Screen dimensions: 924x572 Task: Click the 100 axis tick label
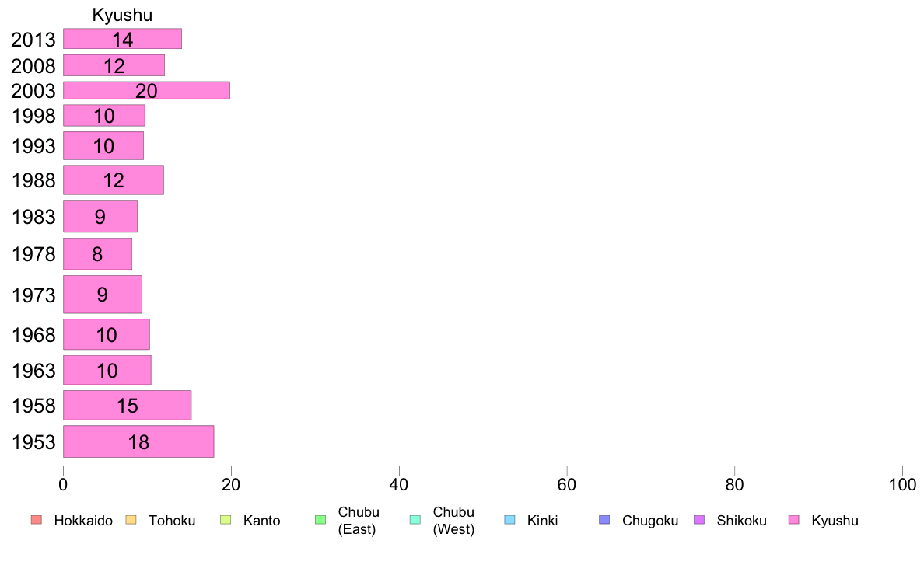point(902,485)
